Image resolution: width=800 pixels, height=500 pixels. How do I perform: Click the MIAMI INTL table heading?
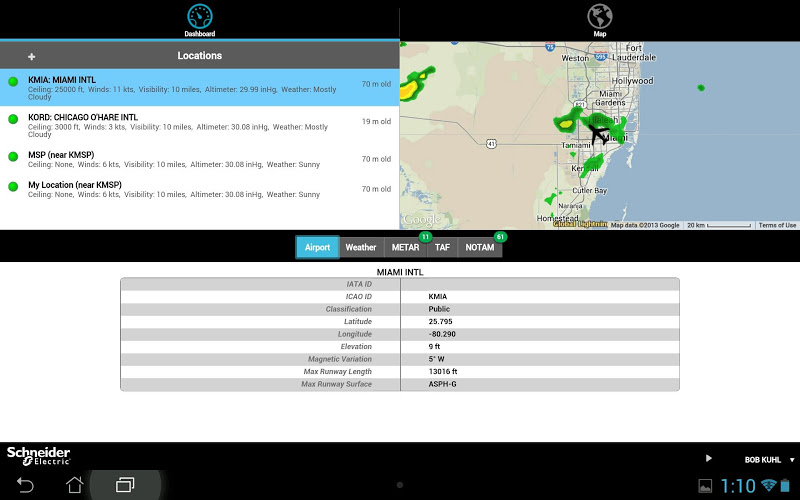tap(400, 272)
